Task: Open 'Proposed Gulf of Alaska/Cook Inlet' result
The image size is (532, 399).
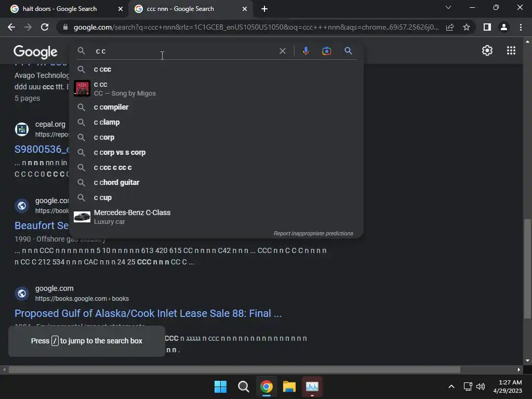Action: pyautogui.click(x=148, y=313)
